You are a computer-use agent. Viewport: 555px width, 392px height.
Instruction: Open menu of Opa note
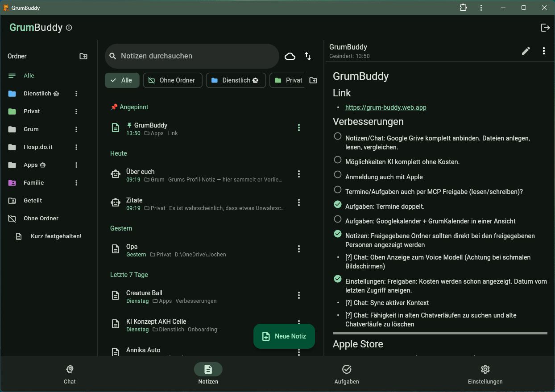coord(299,249)
